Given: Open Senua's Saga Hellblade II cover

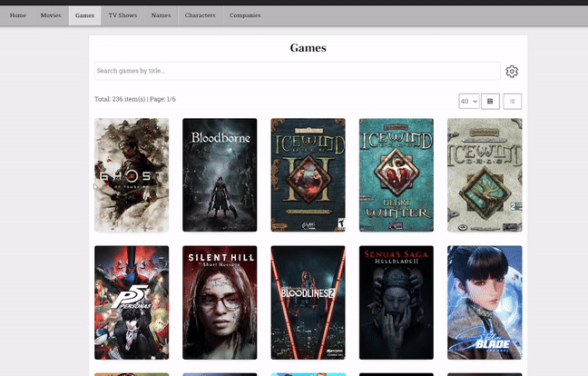Looking at the screenshot, I should 397,302.
